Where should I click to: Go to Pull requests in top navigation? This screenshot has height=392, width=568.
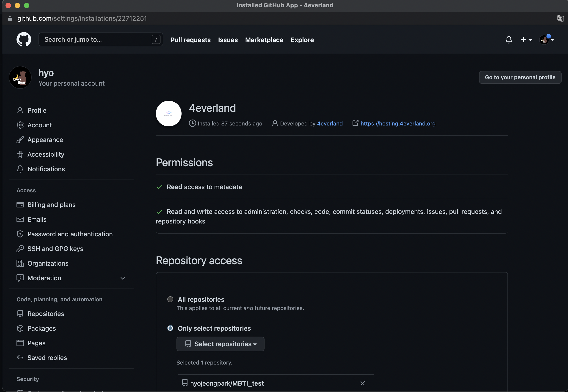(x=190, y=40)
